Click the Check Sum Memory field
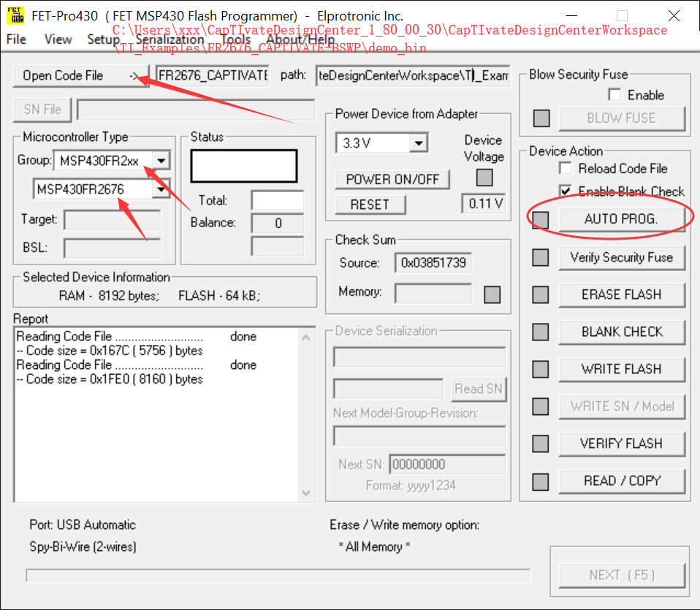The width and height of the screenshot is (700, 610). click(x=433, y=293)
